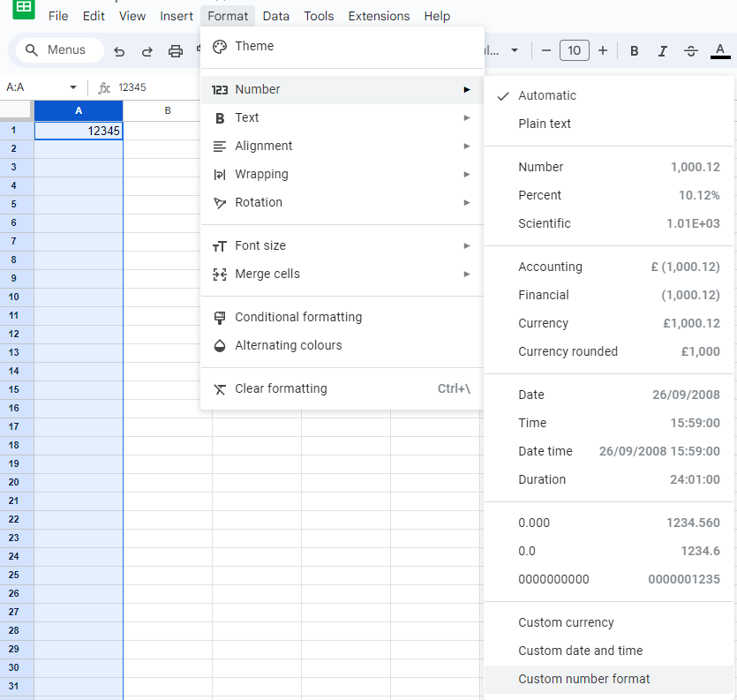Select cell A1 containing 12345
The width and height of the screenshot is (737, 700).
[x=79, y=131]
